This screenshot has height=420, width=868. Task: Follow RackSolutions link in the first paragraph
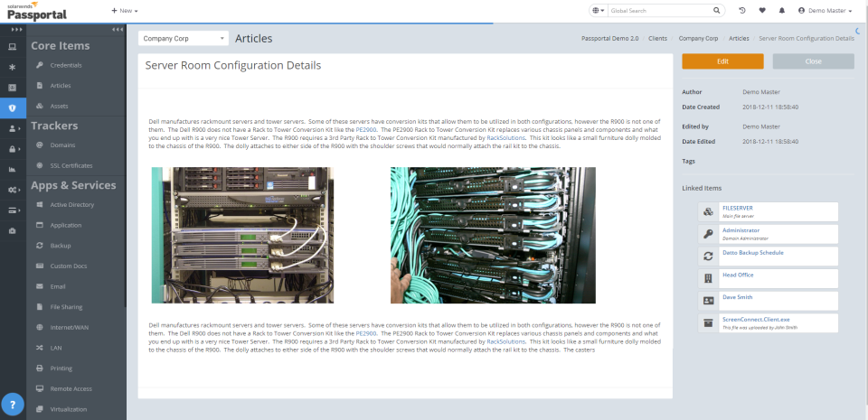(x=505, y=138)
